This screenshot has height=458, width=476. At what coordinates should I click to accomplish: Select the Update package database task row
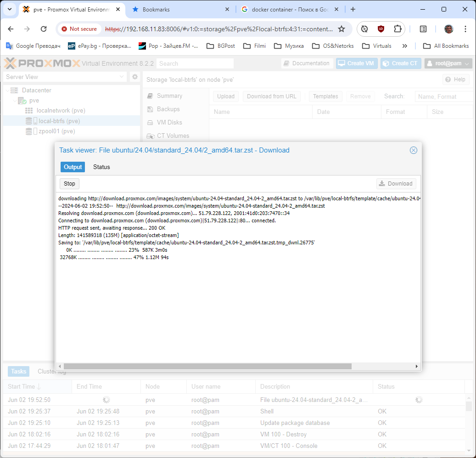234,423
